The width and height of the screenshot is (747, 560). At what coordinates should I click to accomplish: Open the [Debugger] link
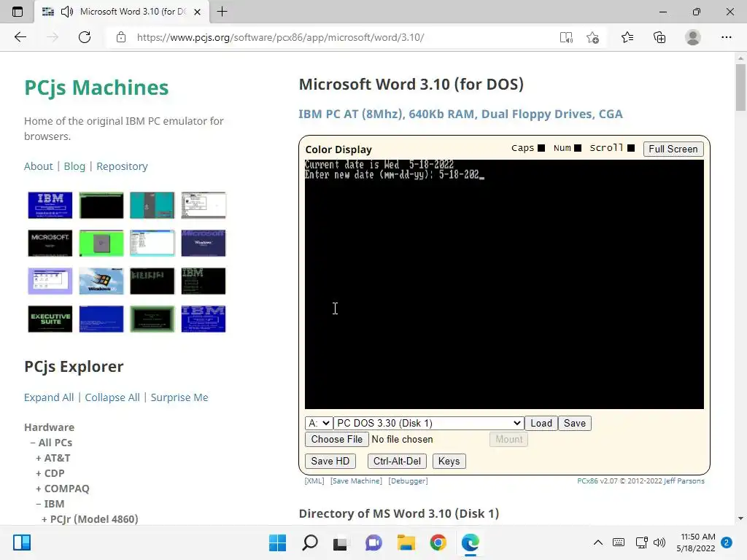(409, 481)
